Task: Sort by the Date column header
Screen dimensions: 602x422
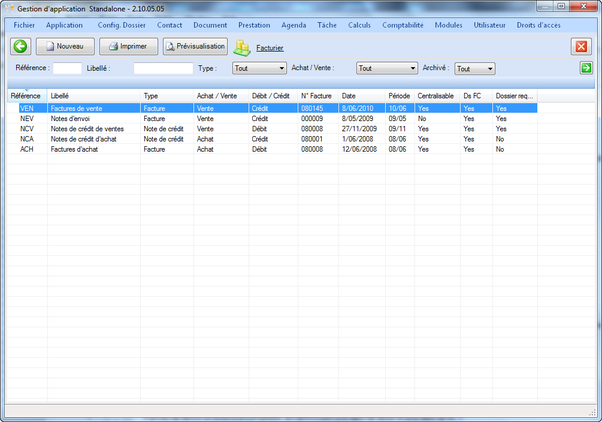Action: tap(349, 96)
